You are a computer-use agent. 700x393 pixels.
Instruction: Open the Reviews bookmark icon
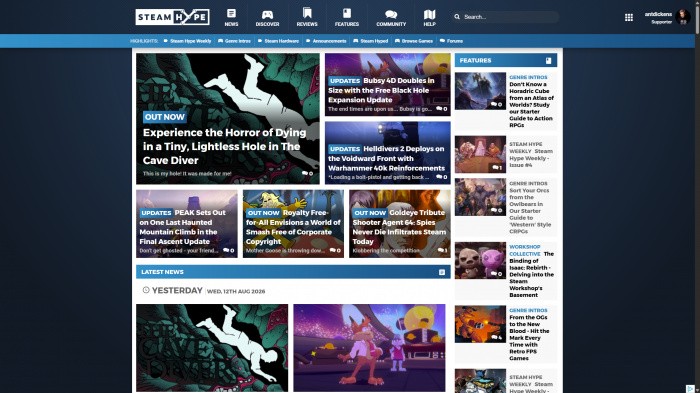[307, 13]
